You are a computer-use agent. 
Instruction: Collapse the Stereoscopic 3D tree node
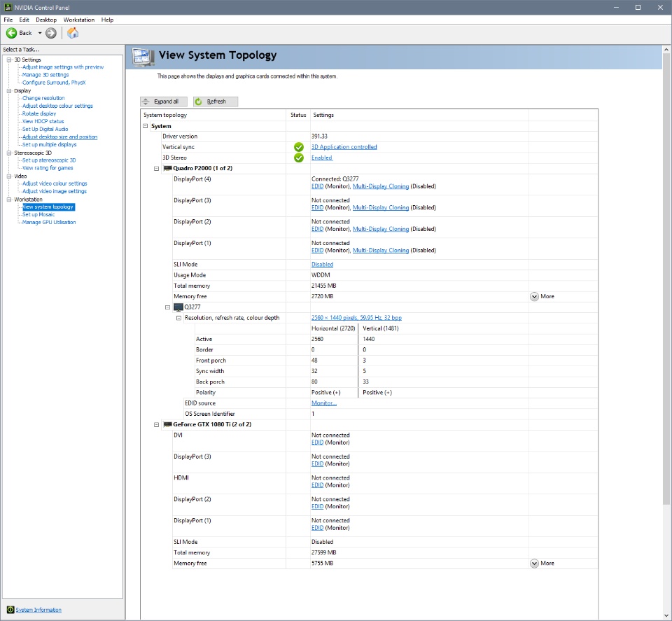point(9,153)
